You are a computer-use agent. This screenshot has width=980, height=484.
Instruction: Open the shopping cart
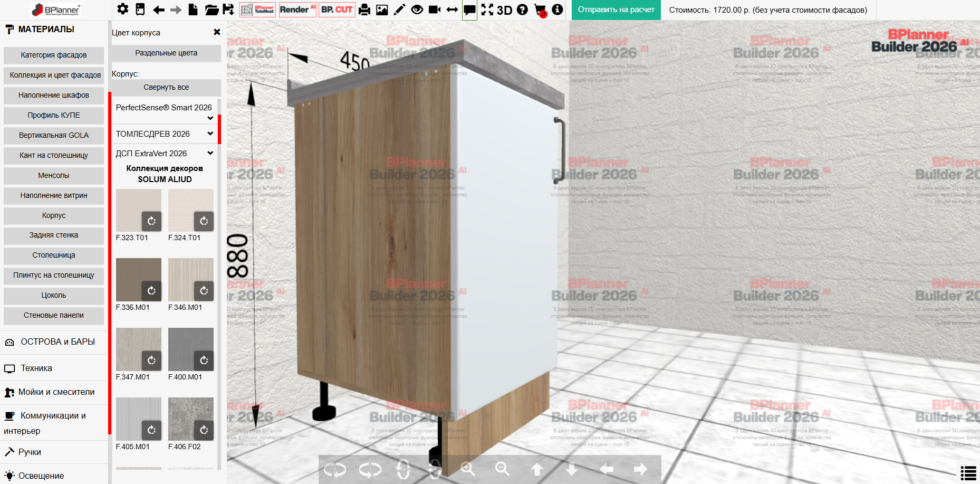[541, 10]
